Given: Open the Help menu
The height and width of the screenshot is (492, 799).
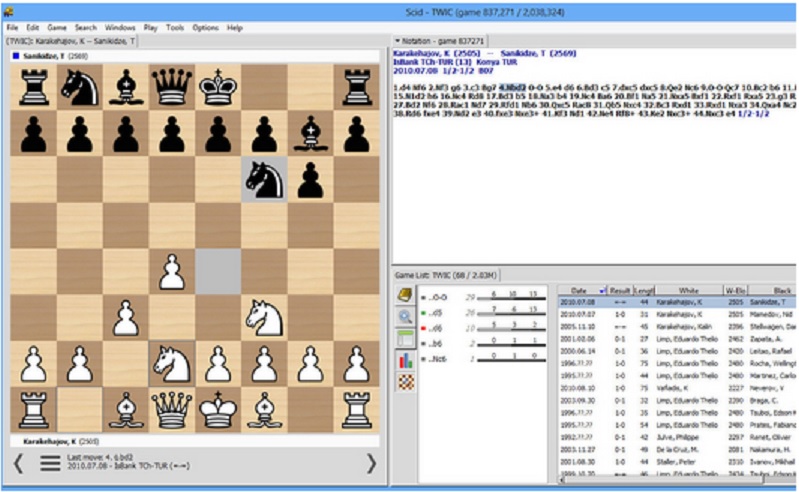Looking at the screenshot, I should click(x=234, y=28).
